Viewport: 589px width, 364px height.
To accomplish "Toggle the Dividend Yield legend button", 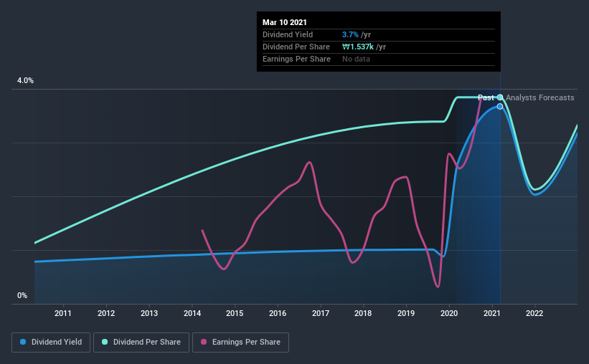I will pyautogui.click(x=51, y=343).
